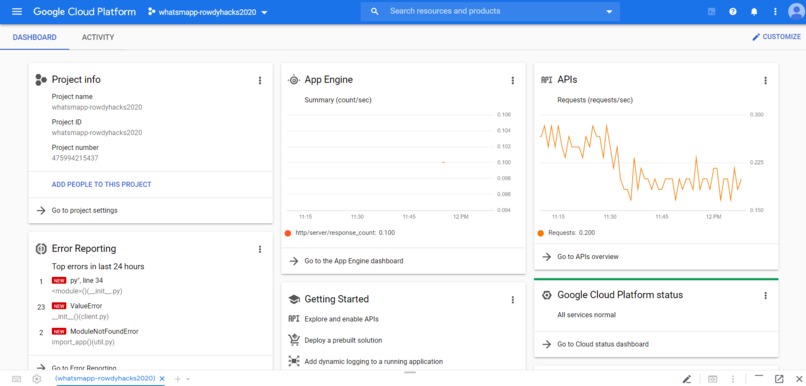Click ADD PEOPLE TO THIS PROJECT
The width and height of the screenshot is (806, 386).
click(x=101, y=185)
